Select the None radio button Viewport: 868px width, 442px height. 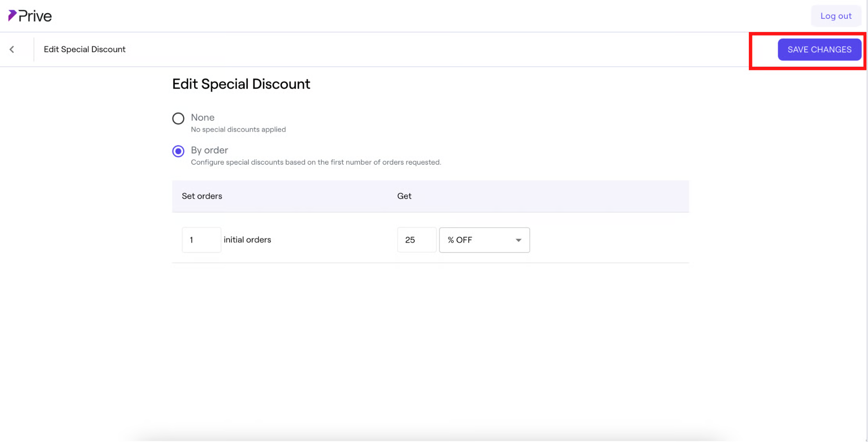coord(178,118)
